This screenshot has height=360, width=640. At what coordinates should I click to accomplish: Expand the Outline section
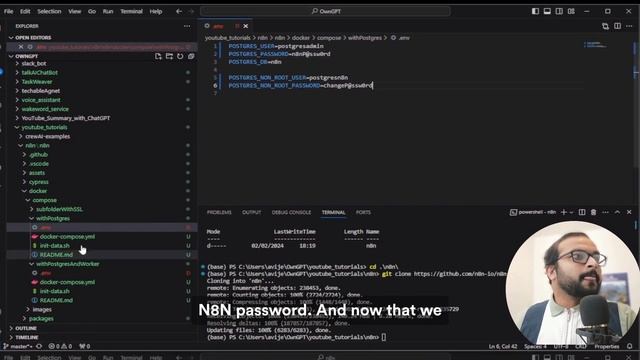[x=26, y=328]
